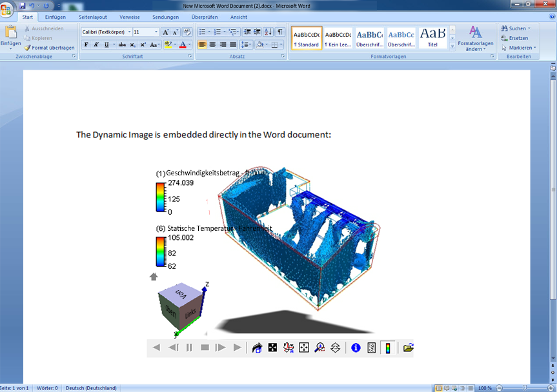557x392 pixels.
Task: Open the Einfügen ribbon tab
Action: click(x=56, y=17)
